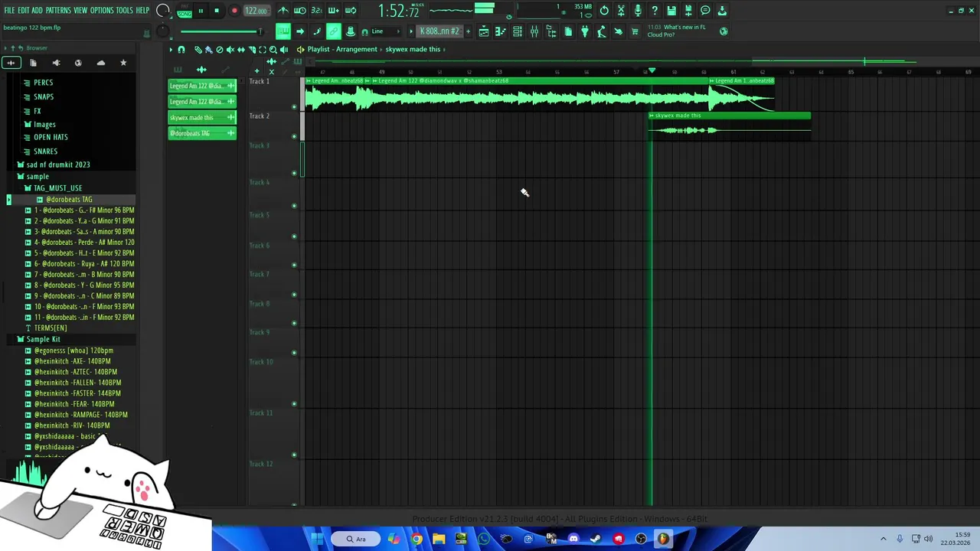This screenshot has height=551, width=980.
Task: Add a pattern with the plus beside K 808
Action: 468,31
